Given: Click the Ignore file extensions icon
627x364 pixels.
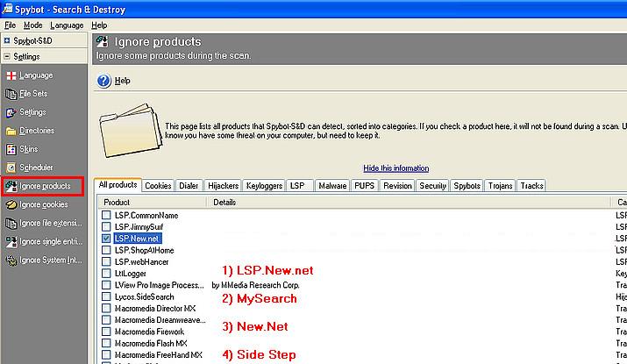Looking at the screenshot, I should [x=11, y=223].
